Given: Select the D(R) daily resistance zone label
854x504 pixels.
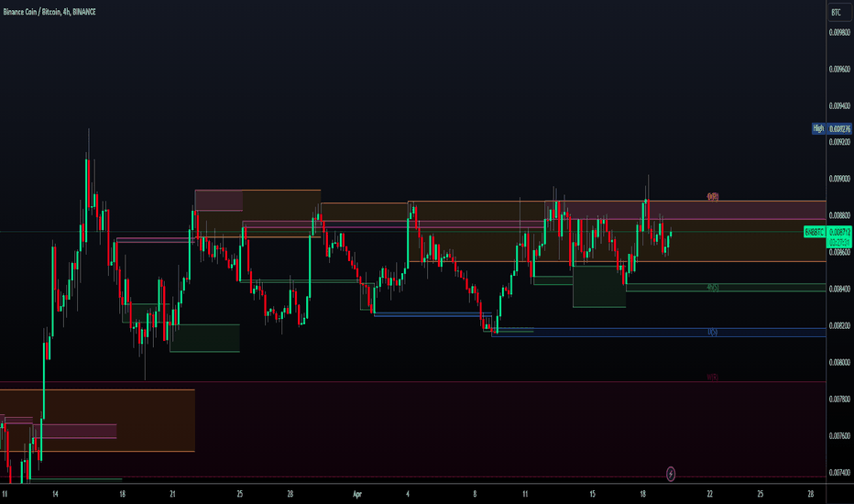Looking at the screenshot, I should click(x=712, y=197).
